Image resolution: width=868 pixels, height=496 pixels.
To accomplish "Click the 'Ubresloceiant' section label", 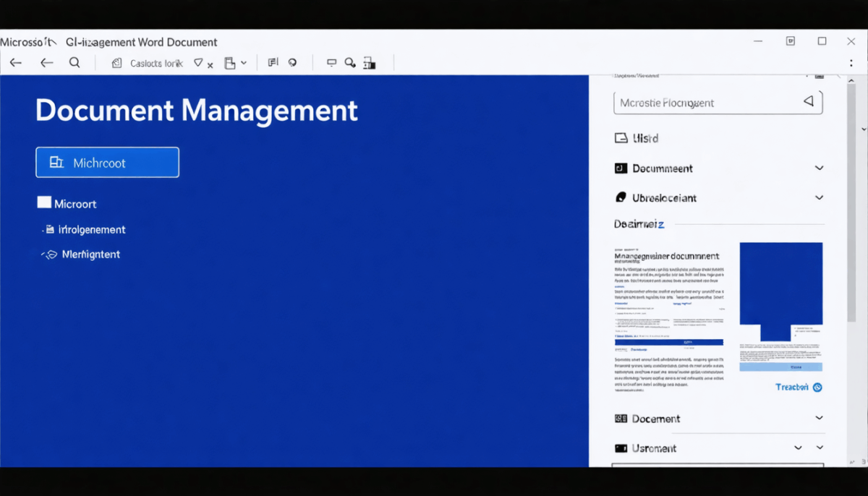I will [665, 198].
